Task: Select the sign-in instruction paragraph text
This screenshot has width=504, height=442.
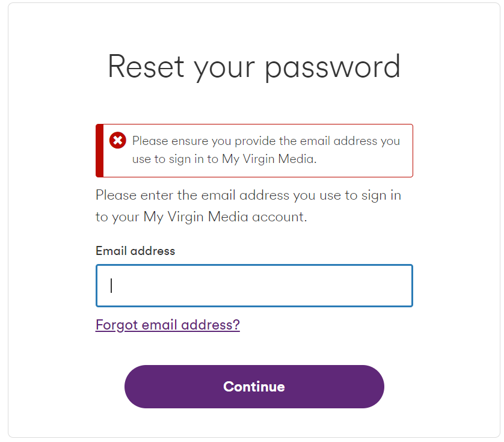Action: pos(248,206)
